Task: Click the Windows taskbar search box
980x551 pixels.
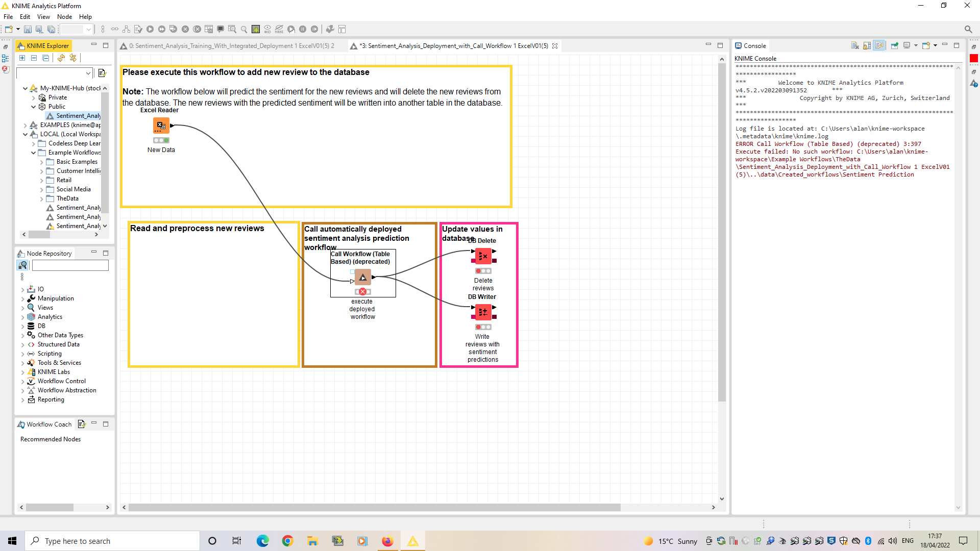Action: tap(112, 541)
